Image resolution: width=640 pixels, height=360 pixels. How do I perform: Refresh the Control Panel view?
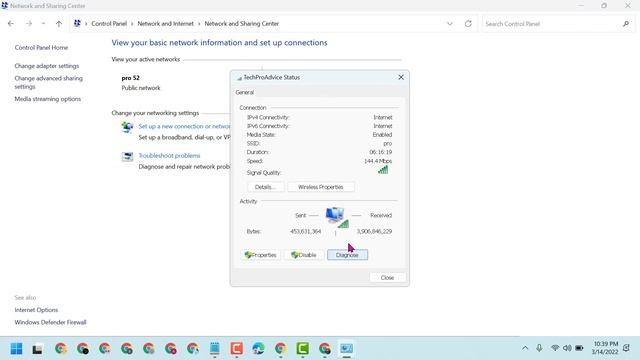[468, 24]
